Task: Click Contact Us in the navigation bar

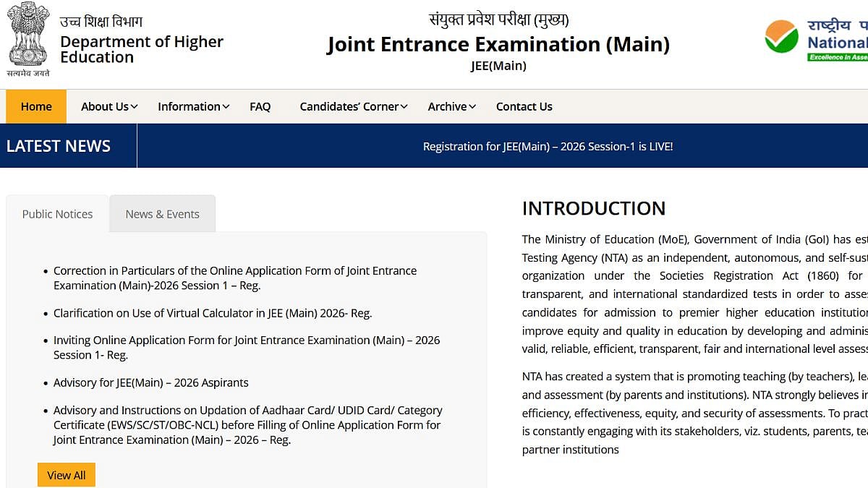Action: (x=524, y=106)
